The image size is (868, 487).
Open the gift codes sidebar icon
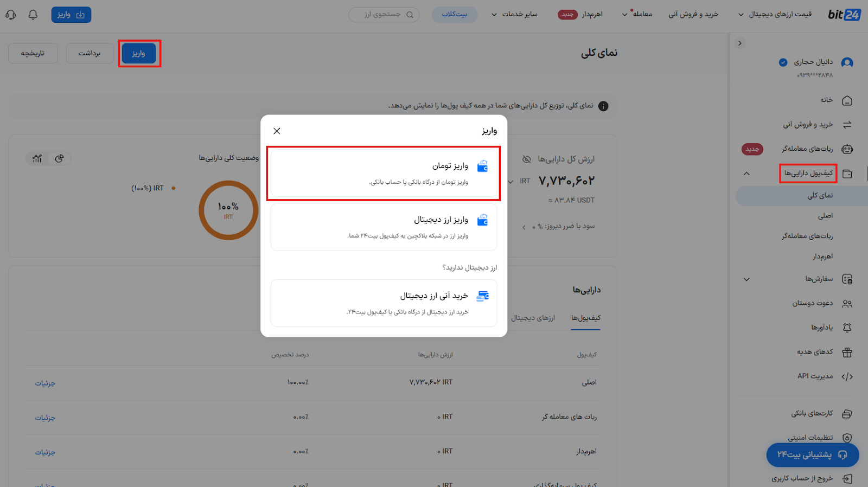[847, 353]
